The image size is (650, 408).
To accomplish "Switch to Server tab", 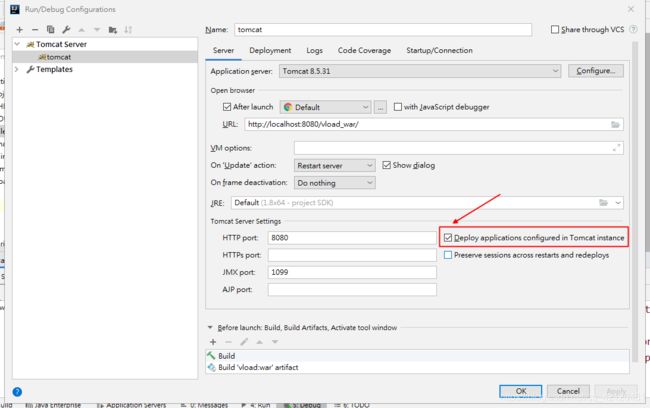I will (223, 51).
